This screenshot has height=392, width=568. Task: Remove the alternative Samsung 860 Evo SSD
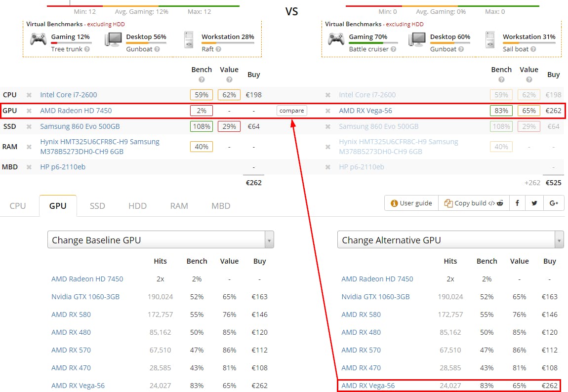pos(328,127)
